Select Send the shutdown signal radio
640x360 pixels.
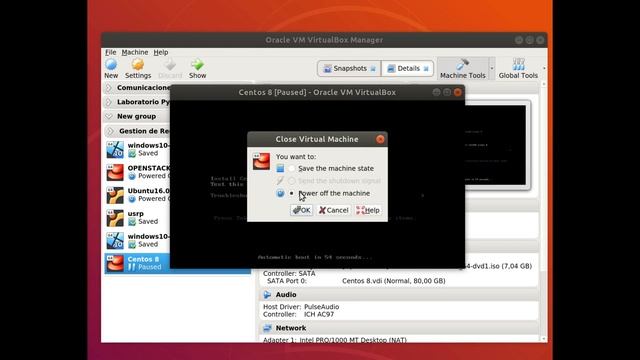pos(291,180)
